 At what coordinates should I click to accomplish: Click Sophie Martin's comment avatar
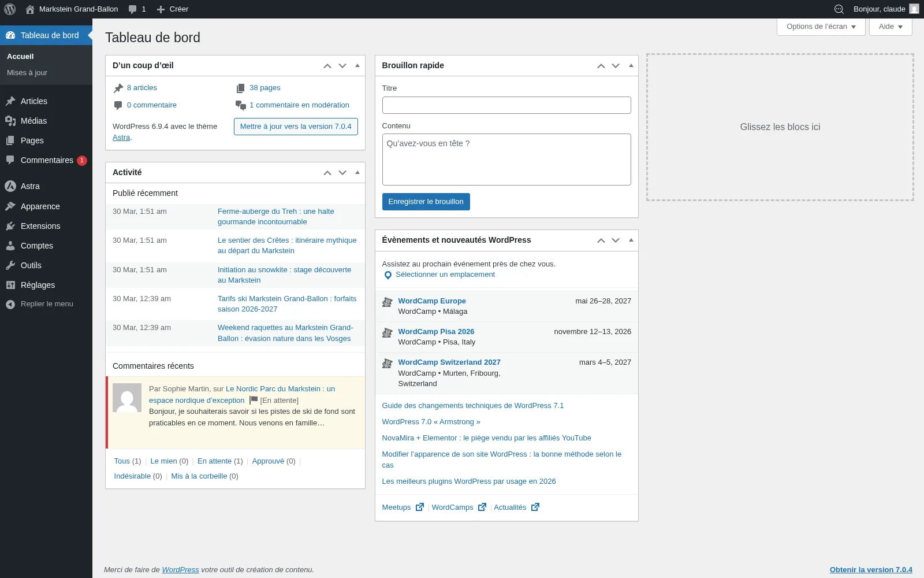coord(127,398)
